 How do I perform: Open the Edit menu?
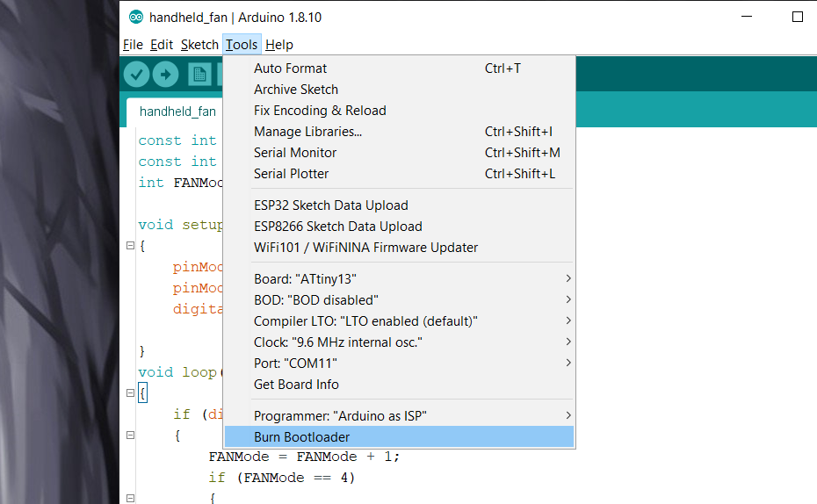pos(162,45)
